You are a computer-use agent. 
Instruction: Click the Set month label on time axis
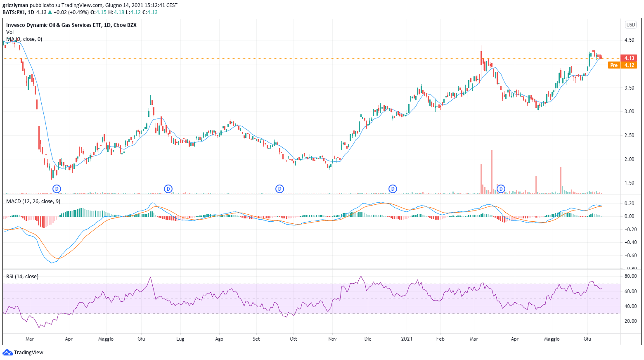pyautogui.click(x=256, y=339)
